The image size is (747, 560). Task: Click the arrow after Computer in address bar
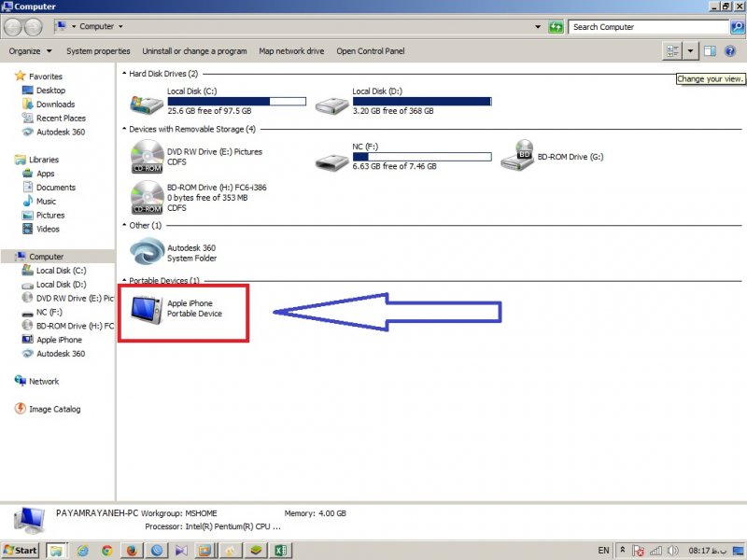(x=120, y=26)
